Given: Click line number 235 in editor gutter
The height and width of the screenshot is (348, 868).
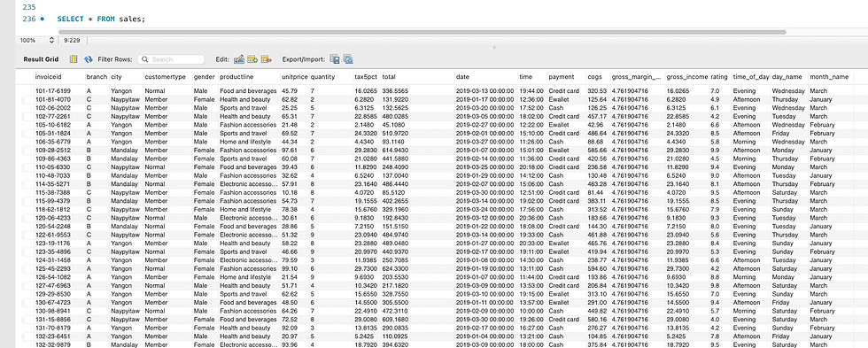Looking at the screenshot, I should (28, 7).
